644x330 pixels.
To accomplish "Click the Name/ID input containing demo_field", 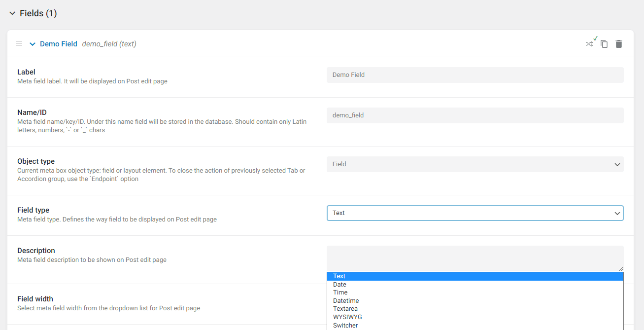I will [475, 115].
